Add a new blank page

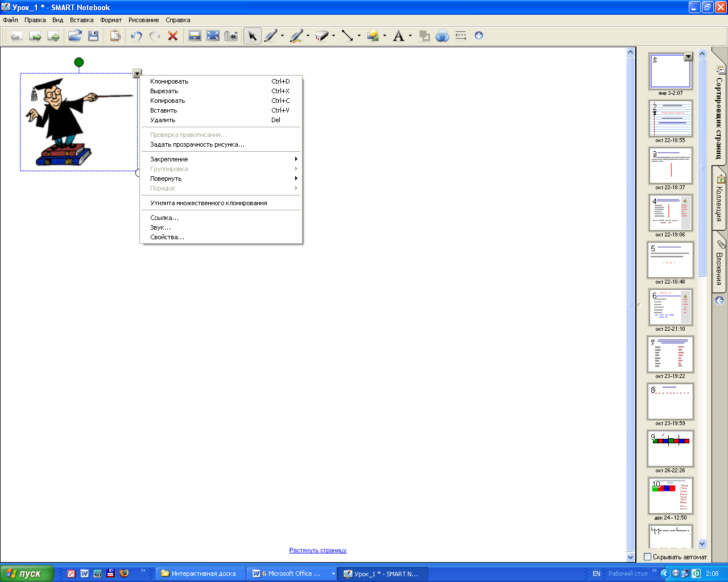click(x=53, y=36)
